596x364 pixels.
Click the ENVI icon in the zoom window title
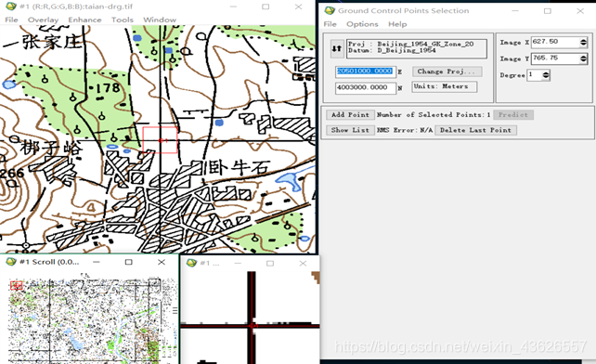[191, 263]
